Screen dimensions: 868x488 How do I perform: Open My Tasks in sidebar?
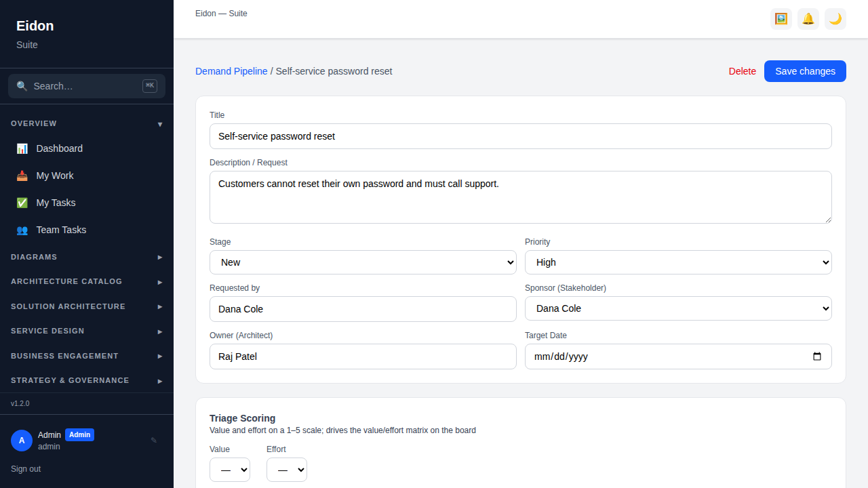click(x=87, y=203)
